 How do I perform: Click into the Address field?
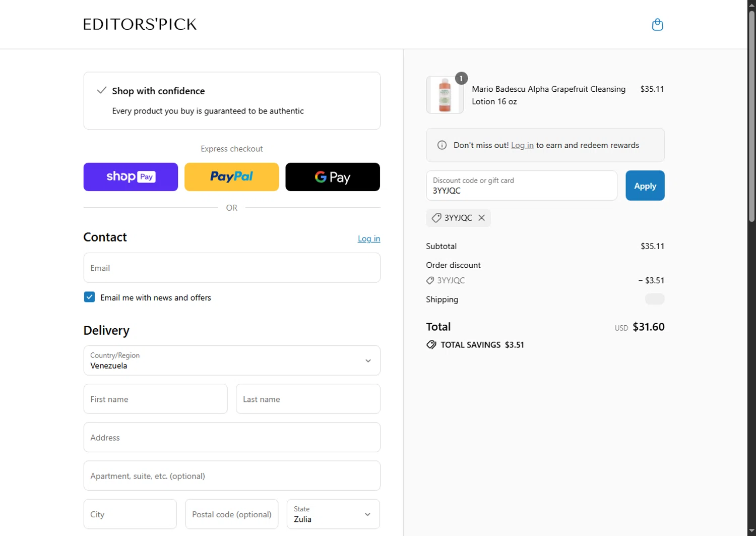232,437
